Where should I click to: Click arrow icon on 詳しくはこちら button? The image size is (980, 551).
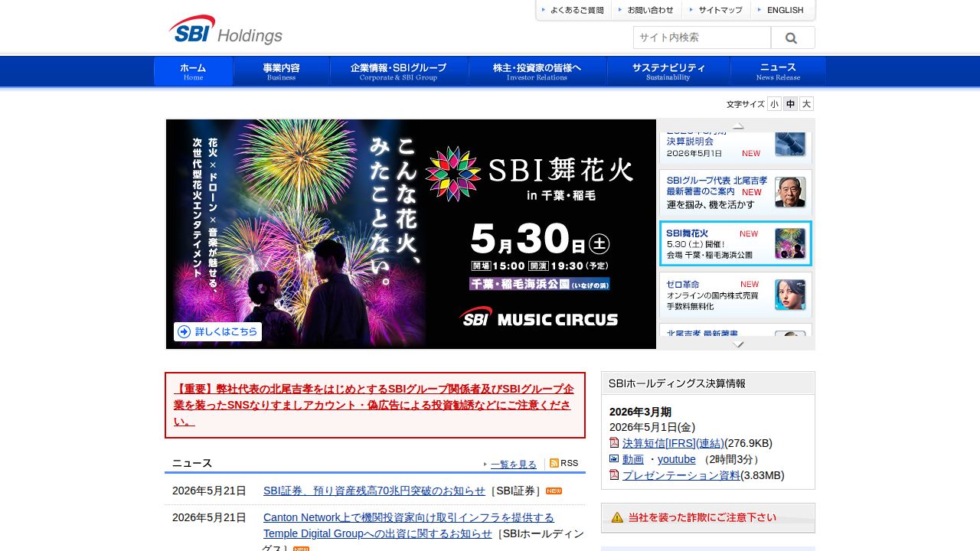(x=184, y=331)
